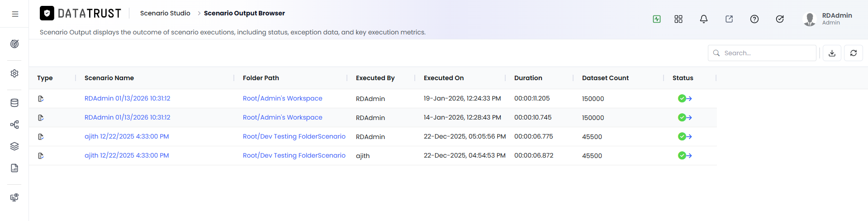The width and height of the screenshot is (868, 221).
Task: Go to the Scenario Studio breadcrumb
Action: tap(165, 13)
